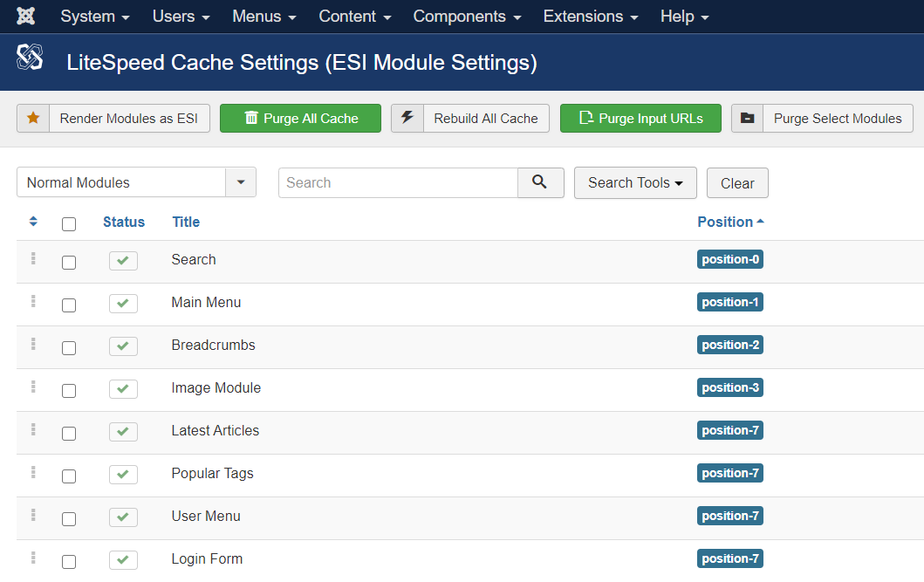This screenshot has height=582, width=924.
Task: Toggle status checkmark for Login Form
Action: 123,559
